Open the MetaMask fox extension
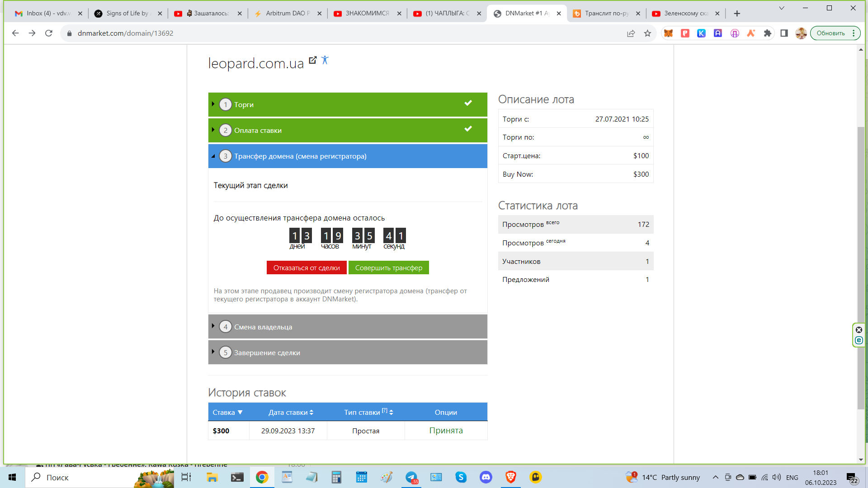This screenshot has height=488, width=868. [668, 33]
